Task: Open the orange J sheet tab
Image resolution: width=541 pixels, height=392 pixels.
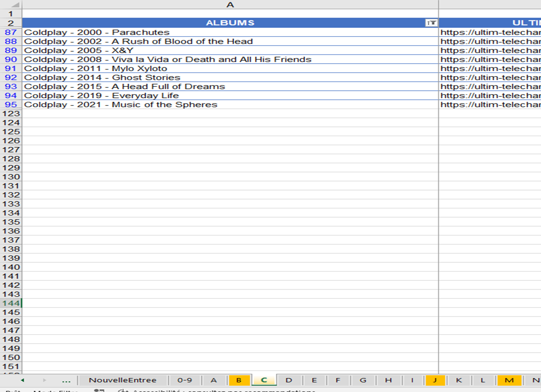Action: 435,380
